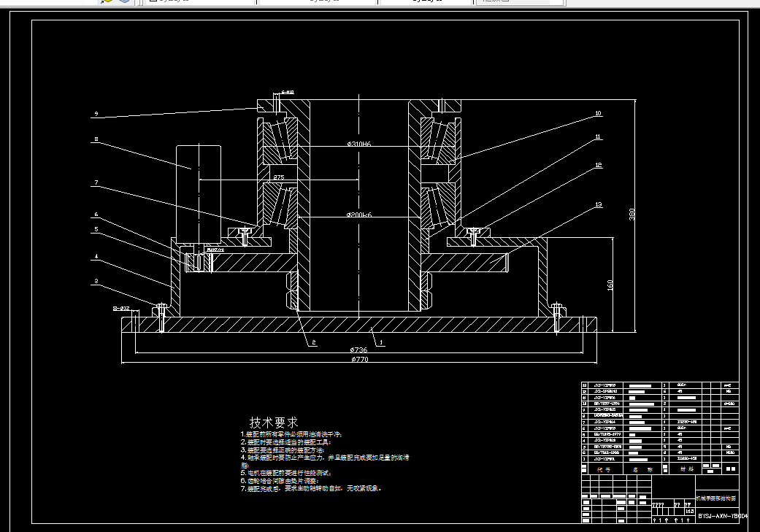This screenshot has height=532, width=760.
Task: Click the Ø736 diameter dimension
Action: pos(358,350)
